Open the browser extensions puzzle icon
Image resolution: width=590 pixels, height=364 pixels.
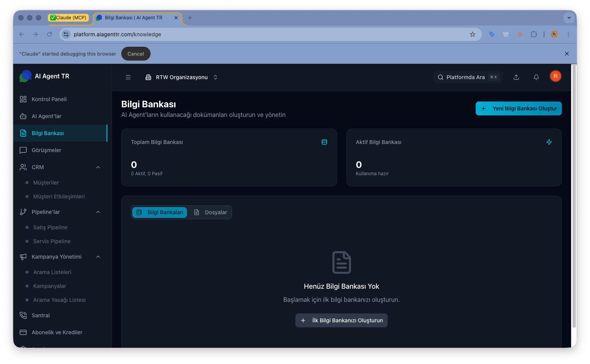point(534,34)
